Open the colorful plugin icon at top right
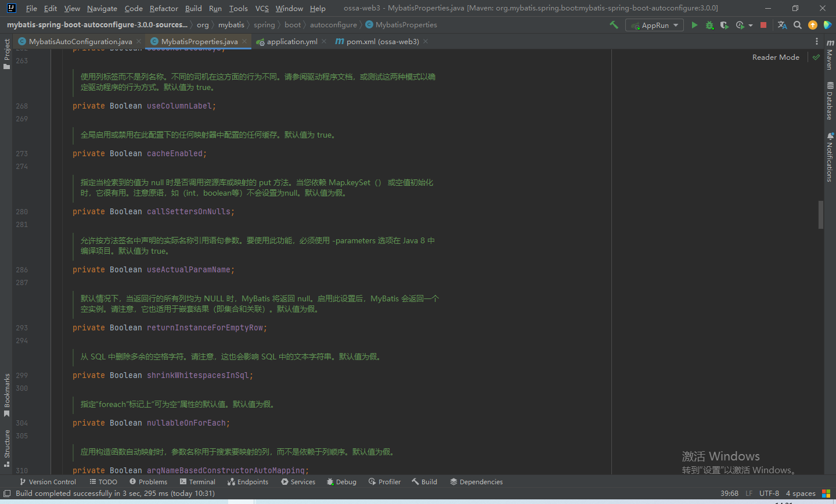836x504 pixels. coord(828,25)
